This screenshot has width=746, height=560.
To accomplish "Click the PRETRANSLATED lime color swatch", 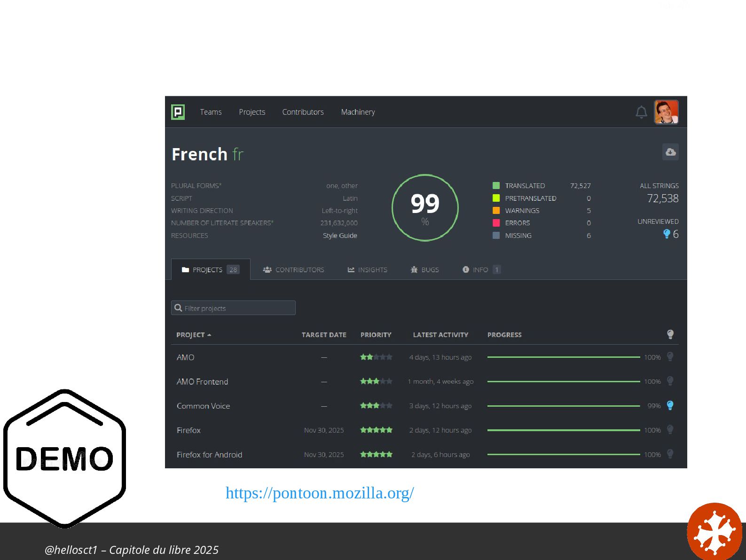I will (x=496, y=198).
